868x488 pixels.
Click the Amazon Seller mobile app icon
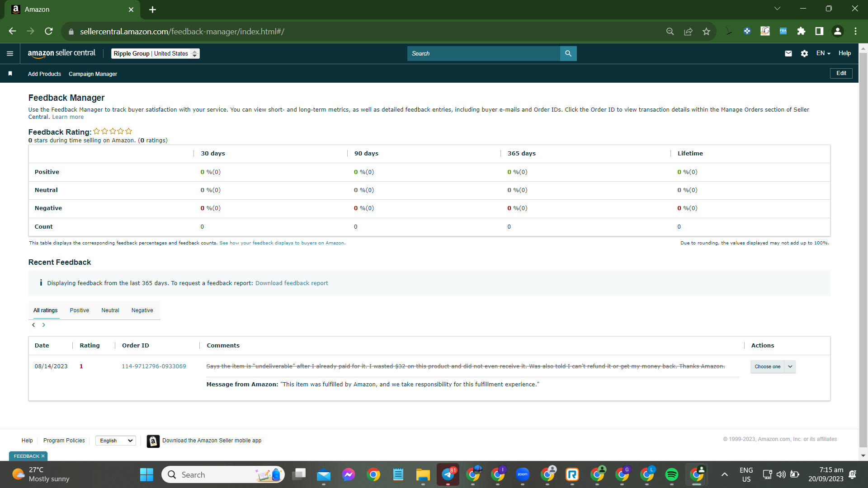pos(153,441)
